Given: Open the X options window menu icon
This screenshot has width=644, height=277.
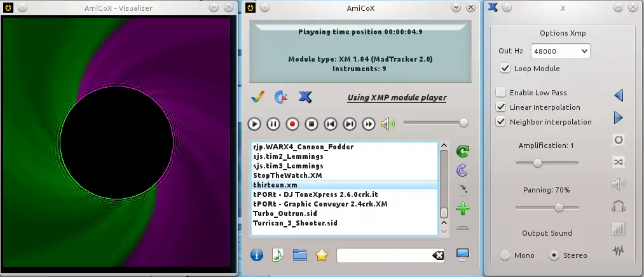Looking at the screenshot, I should coord(493,8).
